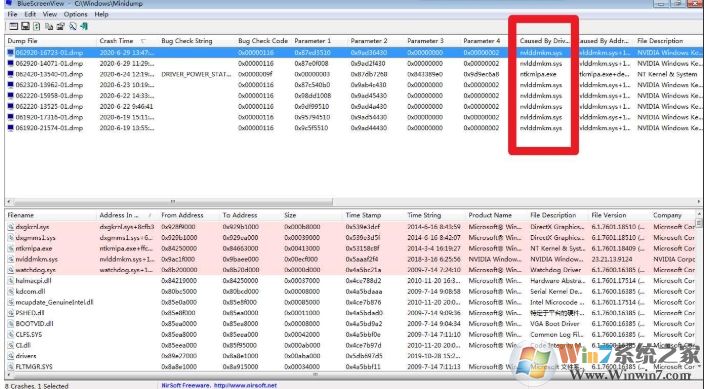Screen dimensions: 707x389
Task: Click the Save Selected Items floppy icon
Action: (x=25, y=27)
